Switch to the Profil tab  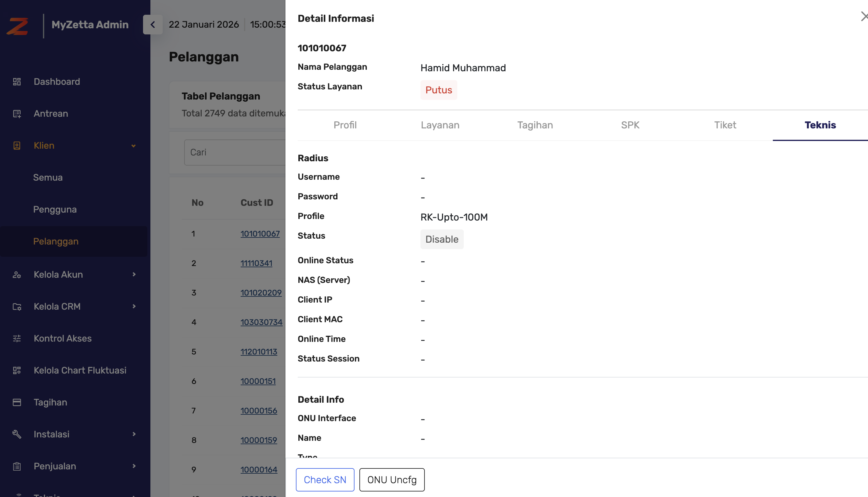pyautogui.click(x=345, y=125)
